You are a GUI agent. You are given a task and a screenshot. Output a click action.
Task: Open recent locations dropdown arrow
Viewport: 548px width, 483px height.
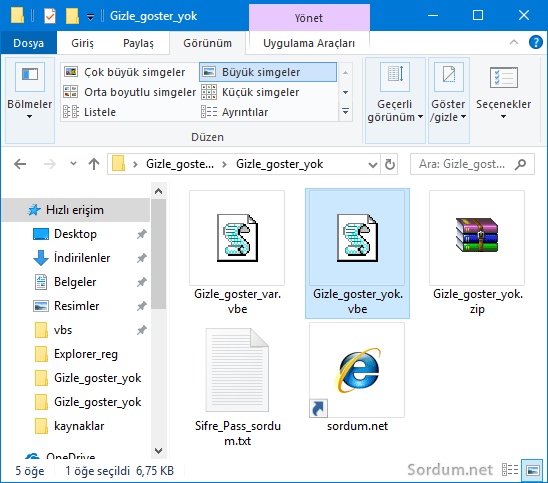[73, 164]
